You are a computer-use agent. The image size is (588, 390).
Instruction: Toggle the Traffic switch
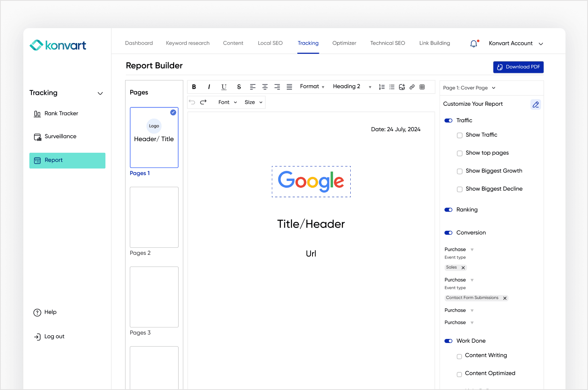click(x=448, y=121)
